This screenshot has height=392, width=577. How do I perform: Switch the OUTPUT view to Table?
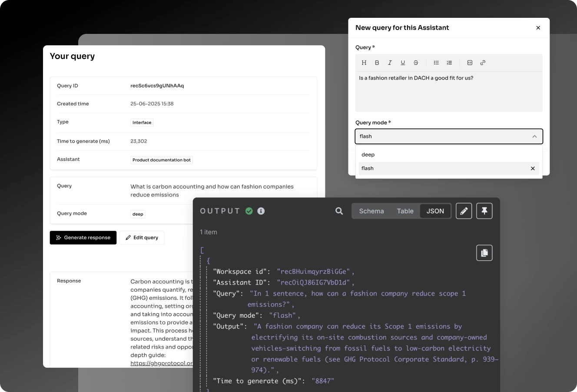(x=405, y=211)
